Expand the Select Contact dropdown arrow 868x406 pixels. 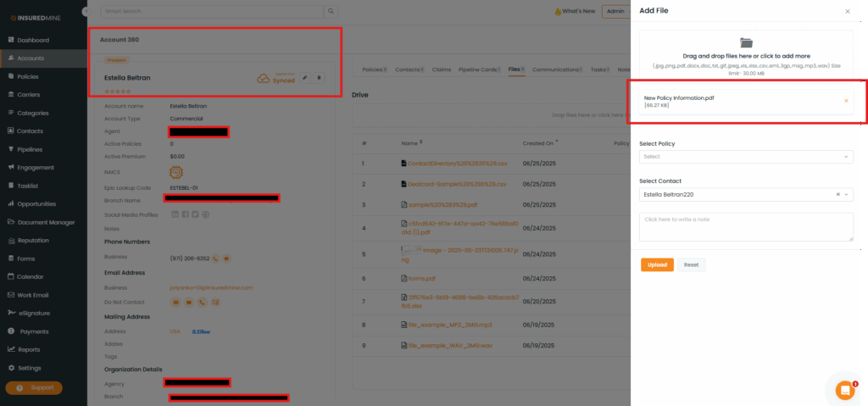847,194
